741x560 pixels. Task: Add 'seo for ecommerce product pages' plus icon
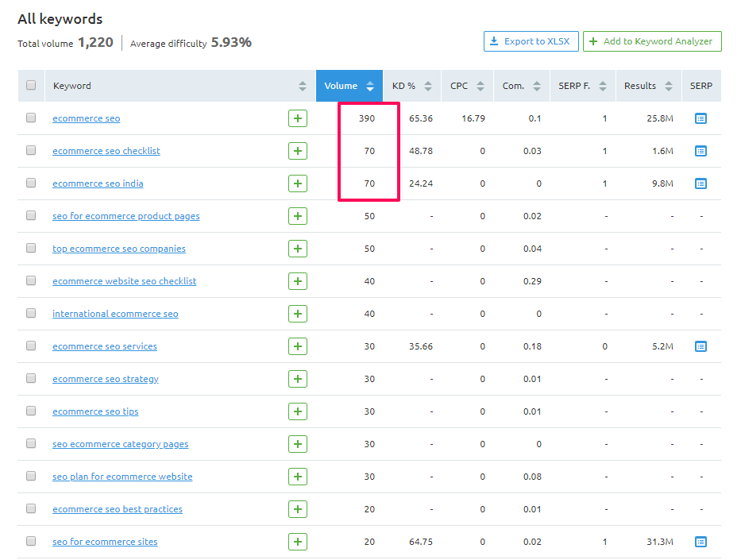coord(298,216)
